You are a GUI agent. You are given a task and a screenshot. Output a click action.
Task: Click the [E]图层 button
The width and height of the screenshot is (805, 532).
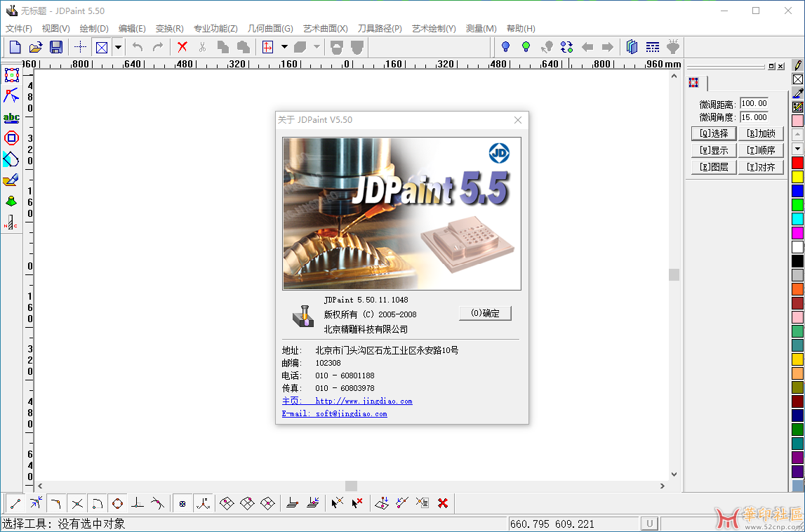point(714,167)
